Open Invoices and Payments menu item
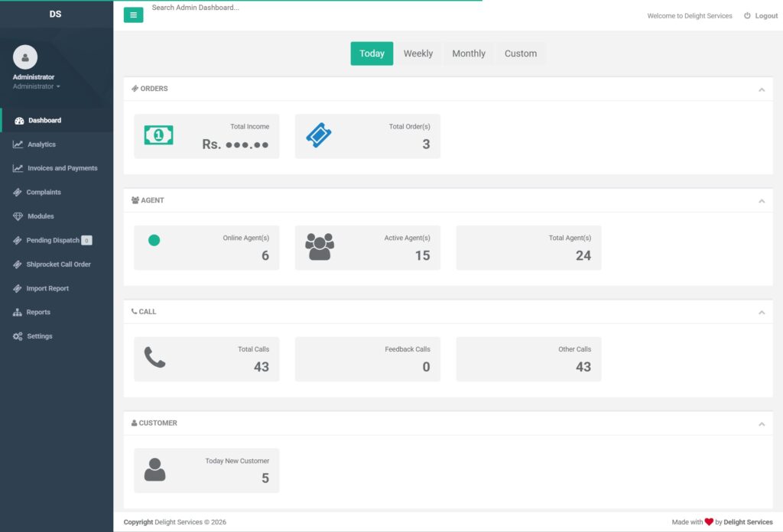 coord(57,168)
